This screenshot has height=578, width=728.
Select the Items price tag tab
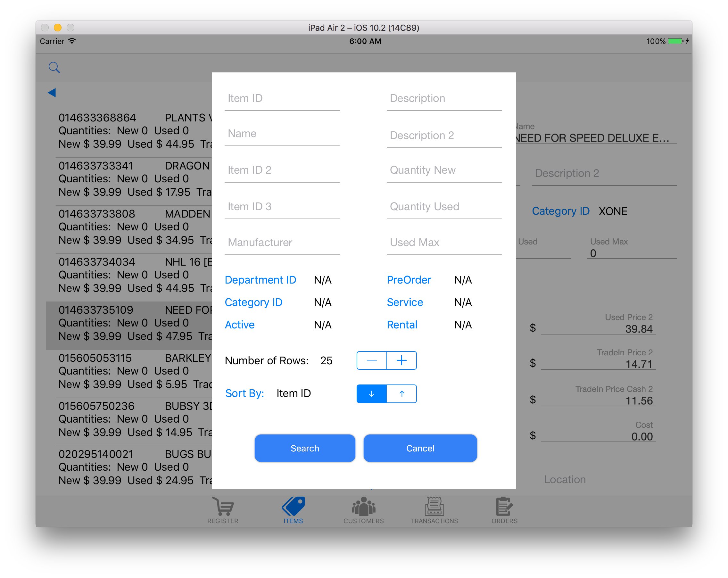click(293, 510)
